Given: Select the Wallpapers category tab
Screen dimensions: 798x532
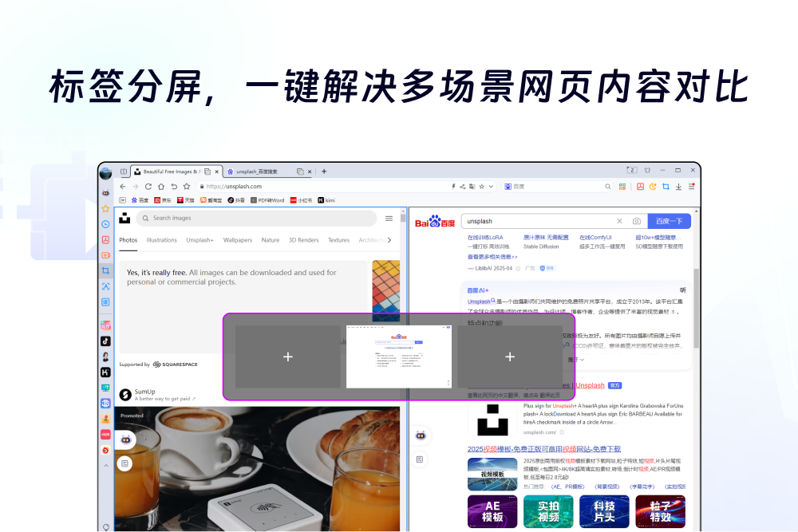Looking at the screenshot, I should (237, 240).
